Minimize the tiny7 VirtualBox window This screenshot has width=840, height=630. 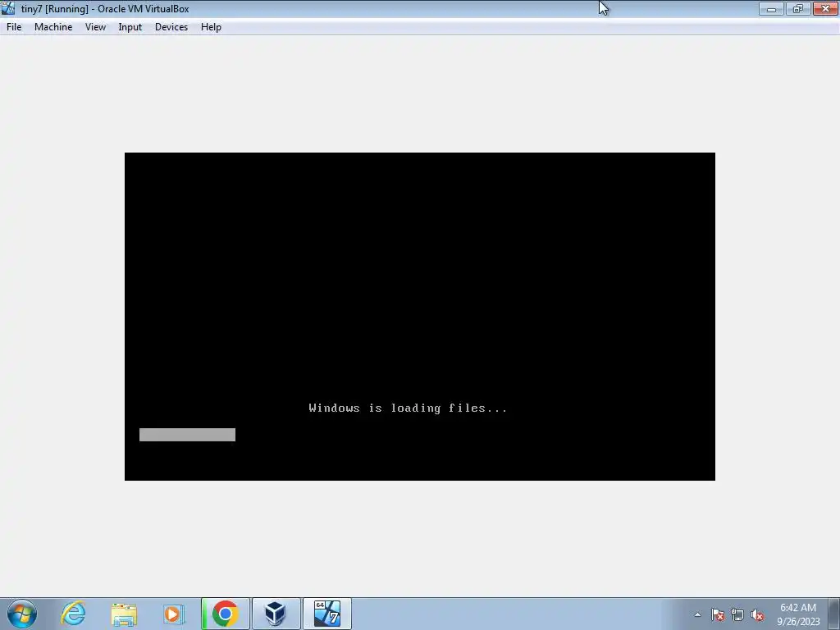771,8
